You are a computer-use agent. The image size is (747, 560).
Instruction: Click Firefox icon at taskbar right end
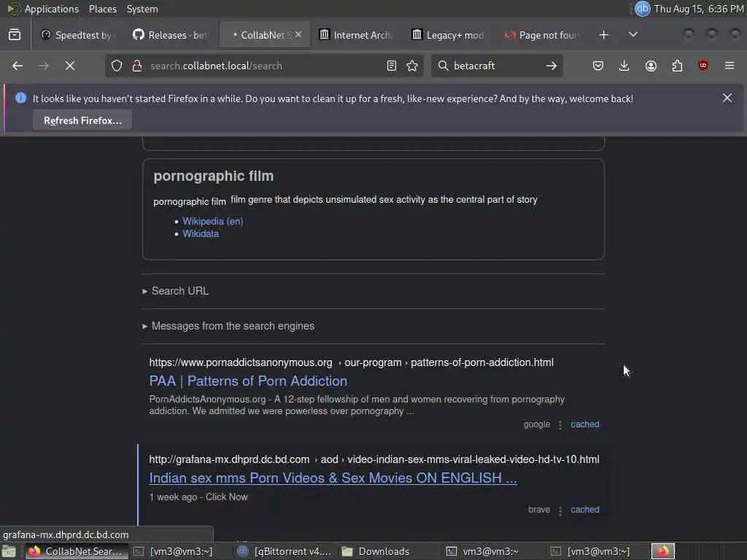coord(663,551)
